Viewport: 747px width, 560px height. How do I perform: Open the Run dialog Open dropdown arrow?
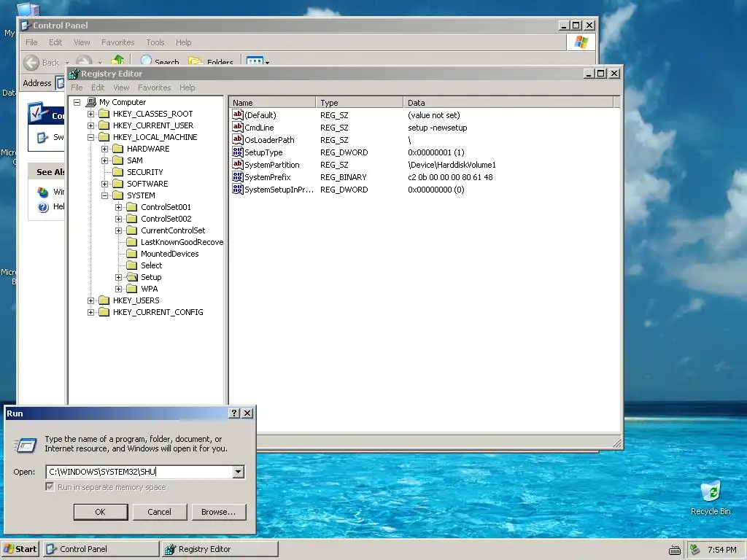[239, 472]
